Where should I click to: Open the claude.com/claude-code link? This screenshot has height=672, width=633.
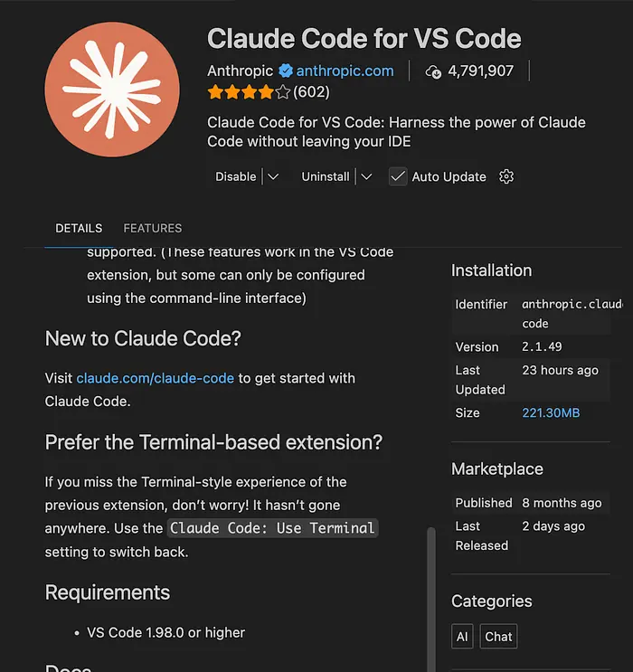[155, 378]
